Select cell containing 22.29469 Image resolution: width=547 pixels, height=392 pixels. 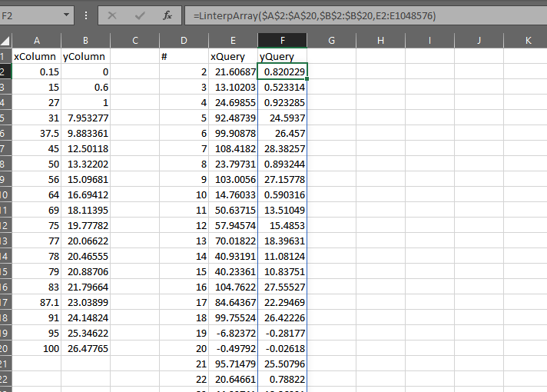click(x=282, y=302)
